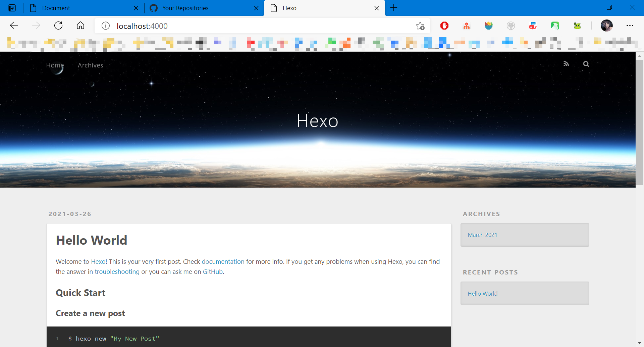
Task: Open browser settings and more menu
Action: tap(630, 26)
